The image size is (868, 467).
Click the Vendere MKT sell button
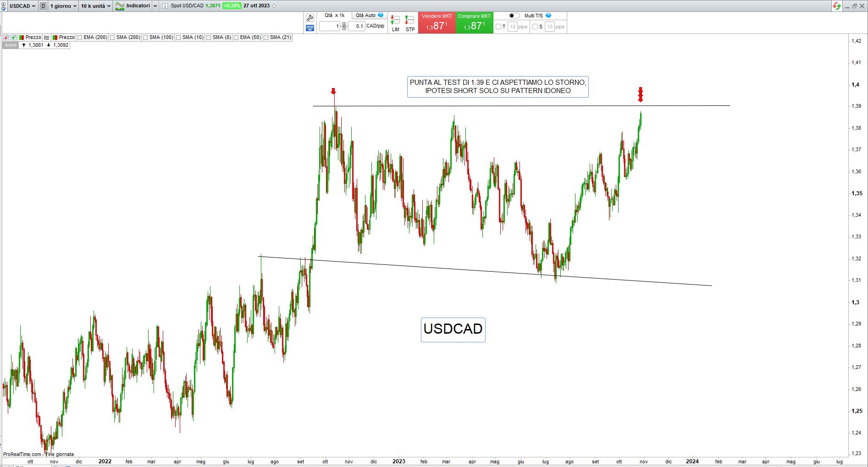[437, 22]
